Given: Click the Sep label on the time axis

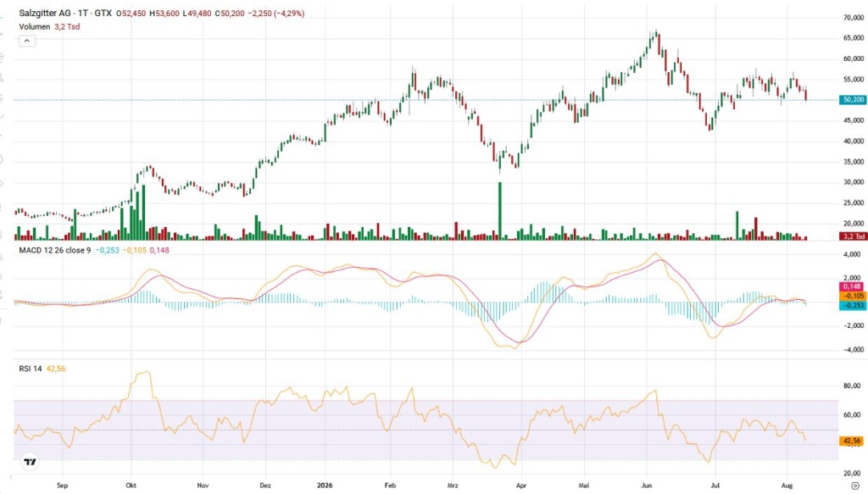Looking at the screenshot, I should pyautogui.click(x=62, y=486).
